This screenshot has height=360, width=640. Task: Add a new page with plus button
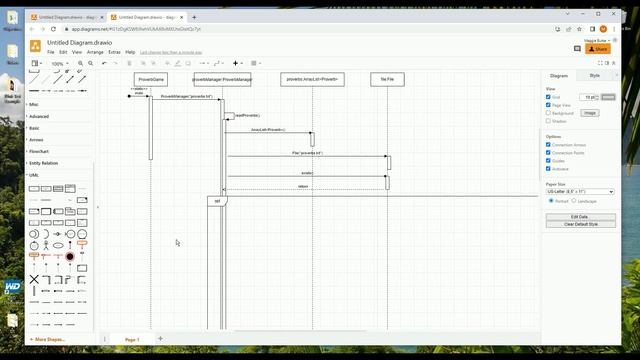(x=160, y=338)
